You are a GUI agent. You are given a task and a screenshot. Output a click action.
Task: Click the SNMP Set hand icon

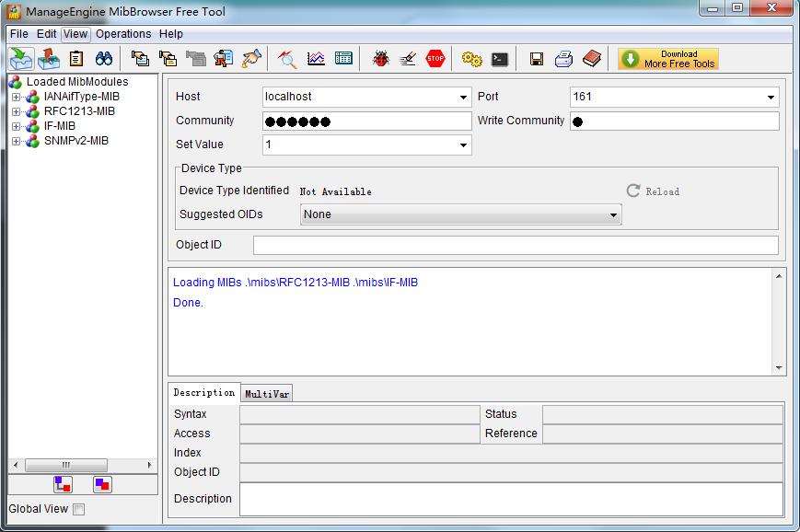251,59
